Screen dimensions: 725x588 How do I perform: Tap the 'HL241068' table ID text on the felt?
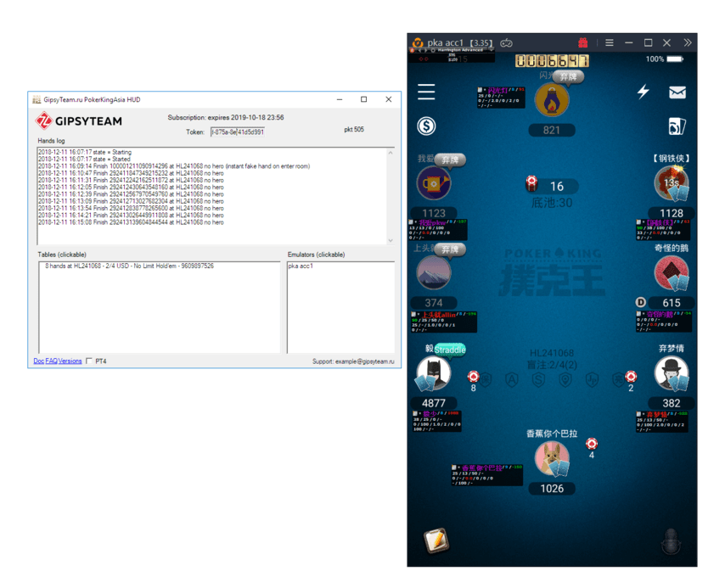coord(552,353)
